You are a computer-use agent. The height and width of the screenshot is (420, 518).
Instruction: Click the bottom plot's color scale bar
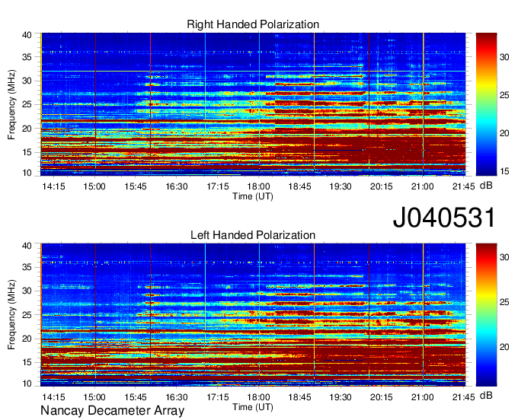[x=486, y=315]
